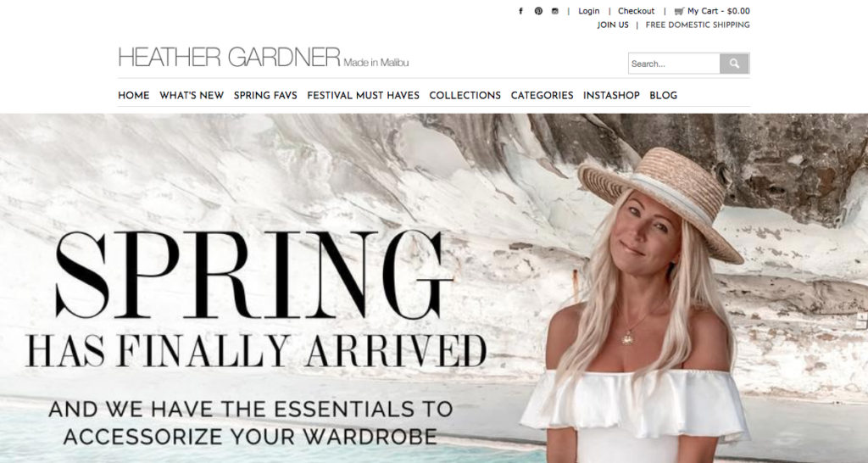Expand the COLLECTIONS menu

pyautogui.click(x=465, y=95)
